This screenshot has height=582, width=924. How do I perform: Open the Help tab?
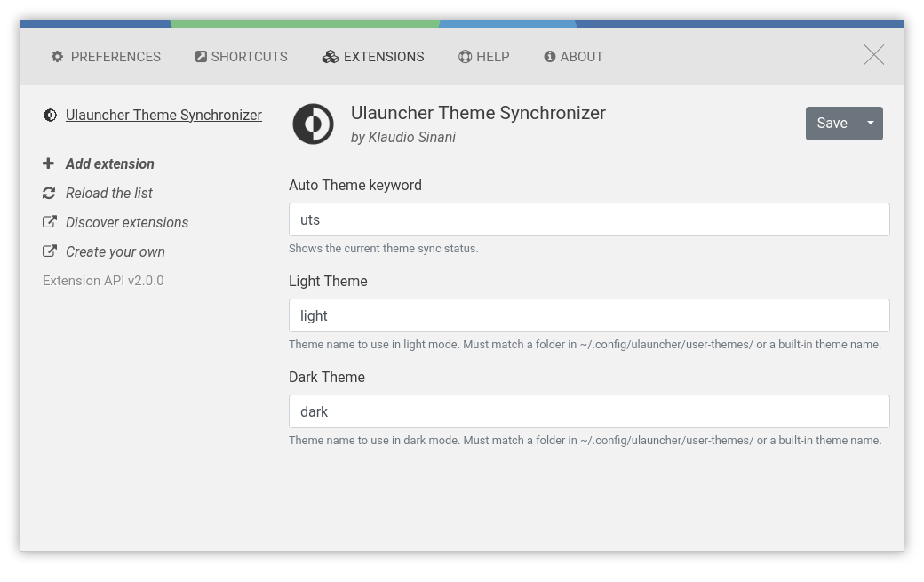[484, 57]
